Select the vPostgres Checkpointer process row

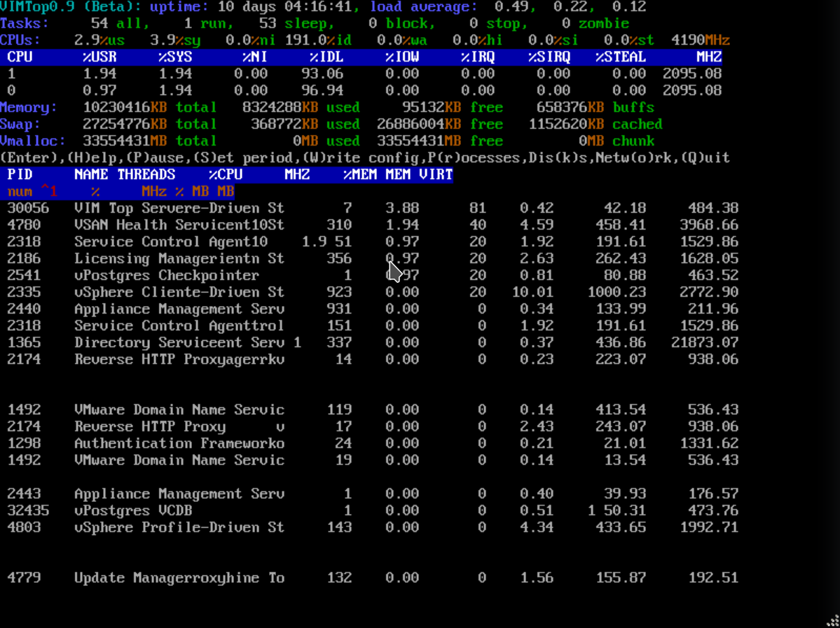[373, 275]
